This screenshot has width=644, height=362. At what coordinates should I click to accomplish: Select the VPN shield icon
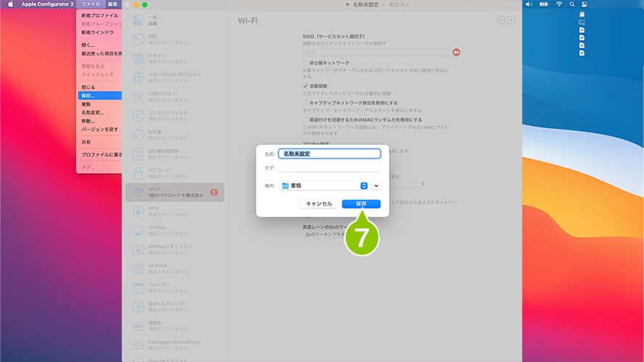pos(138,211)
